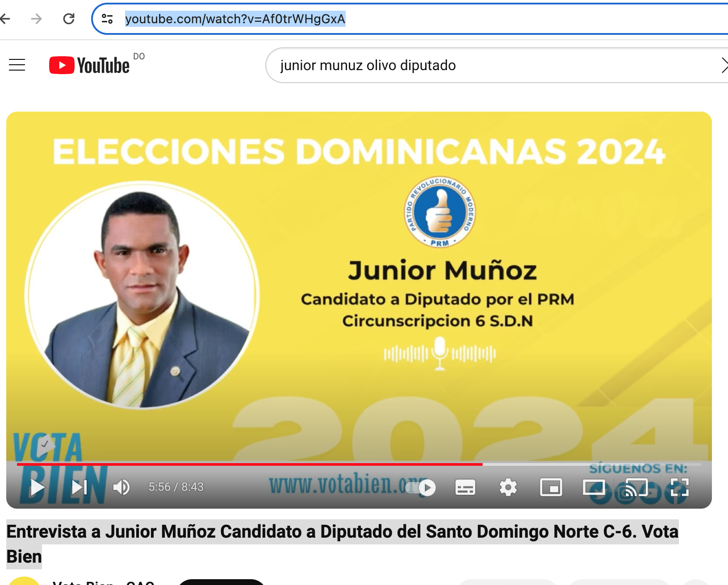Switch to theater mode
This screenshot has width=728, height=585.
pos(594,487)
